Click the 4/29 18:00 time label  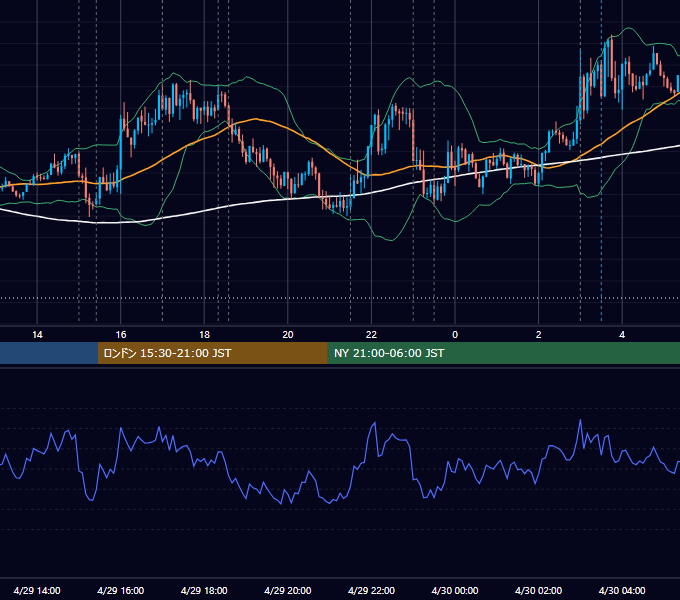point(204,590)
